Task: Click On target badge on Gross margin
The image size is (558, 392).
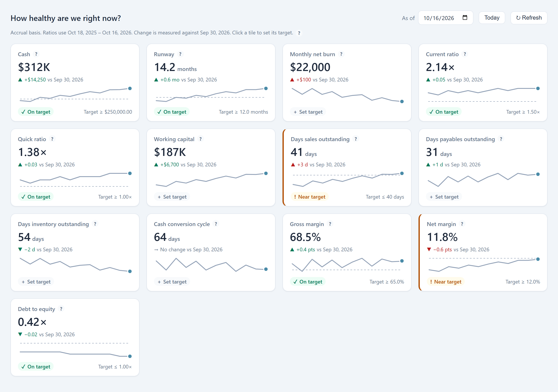Action: pos(308,282)
